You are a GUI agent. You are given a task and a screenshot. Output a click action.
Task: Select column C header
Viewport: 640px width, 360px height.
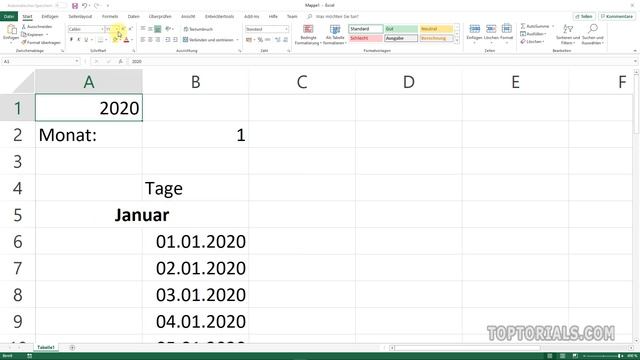click(302, 82)
